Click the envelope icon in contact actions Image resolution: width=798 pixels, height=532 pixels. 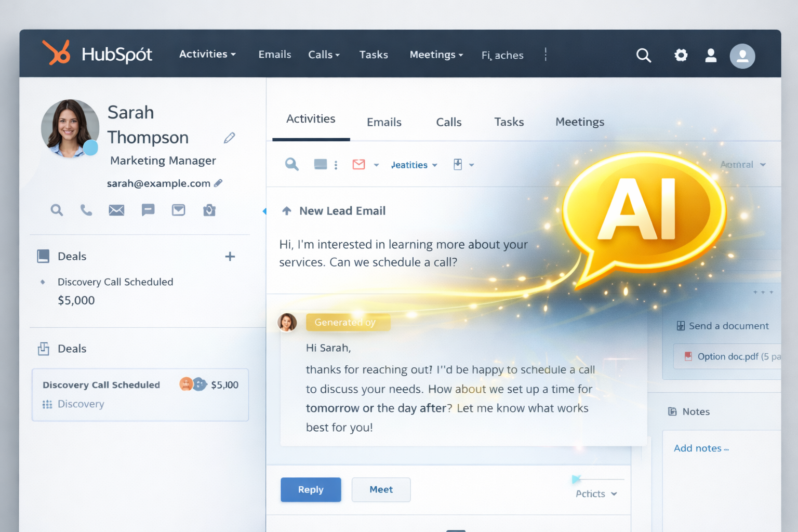[116, 210]
